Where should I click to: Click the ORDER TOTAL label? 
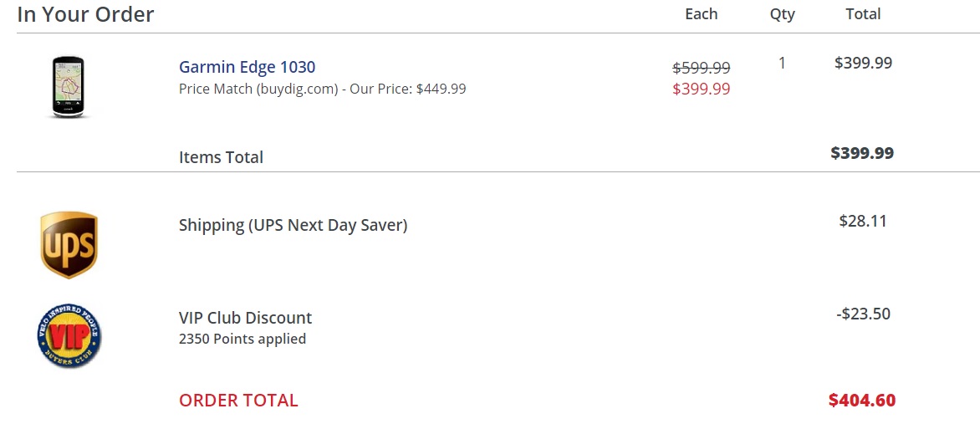click(238, 401)
